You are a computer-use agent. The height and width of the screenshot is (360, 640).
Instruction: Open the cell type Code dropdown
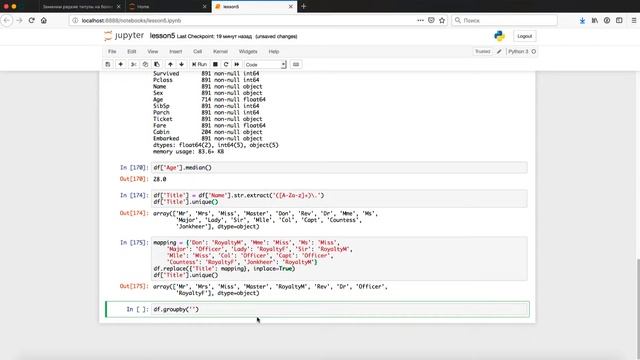[265, 64]
